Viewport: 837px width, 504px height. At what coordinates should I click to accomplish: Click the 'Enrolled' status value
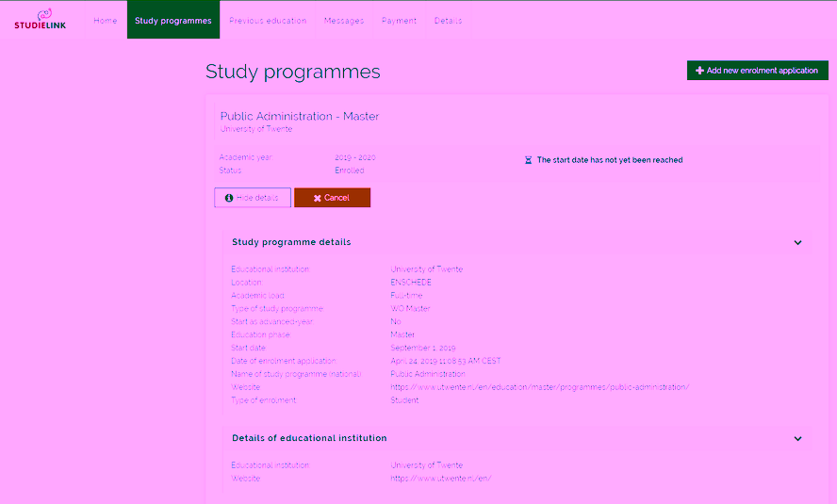[x=350, y=171]
